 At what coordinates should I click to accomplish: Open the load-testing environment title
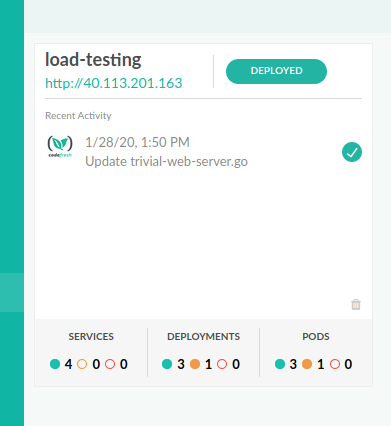pyautogui.click(x=93, y=60)
